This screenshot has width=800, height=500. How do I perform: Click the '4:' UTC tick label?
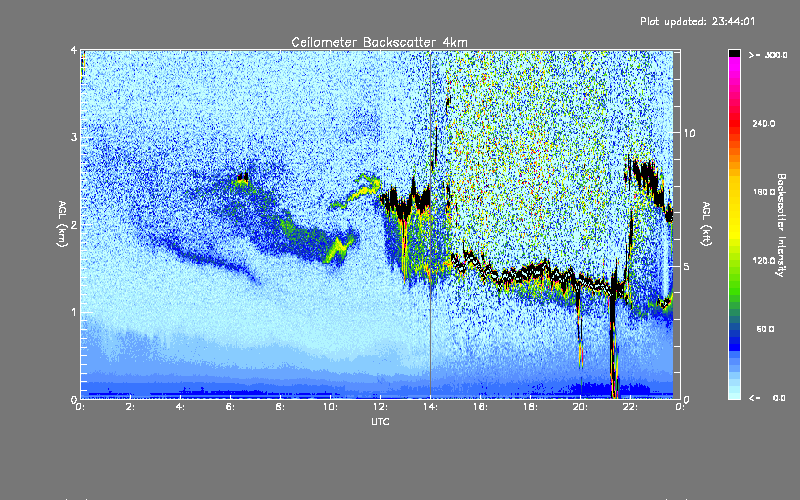click(181, 407)
